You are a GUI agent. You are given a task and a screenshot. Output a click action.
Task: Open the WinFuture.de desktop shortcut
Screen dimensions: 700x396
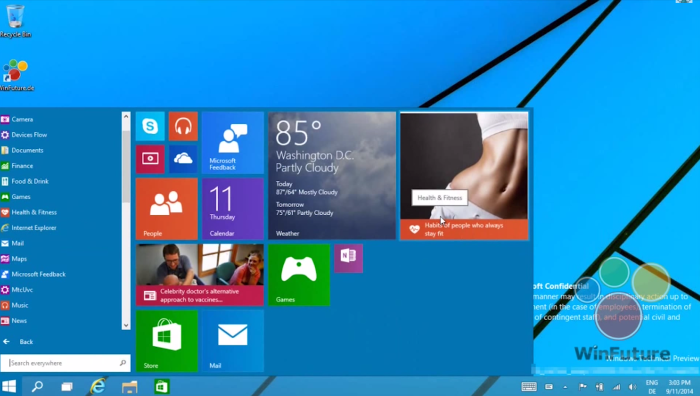(x=16, y=75)
